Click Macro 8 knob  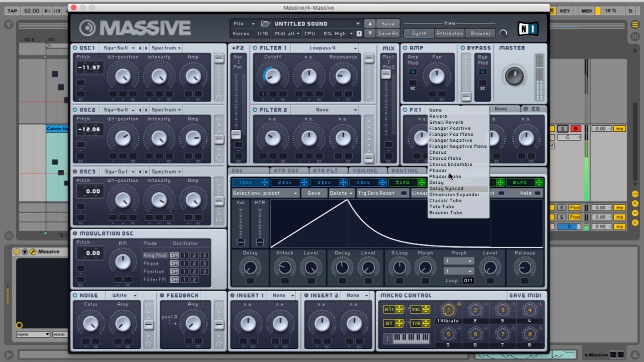529,334
